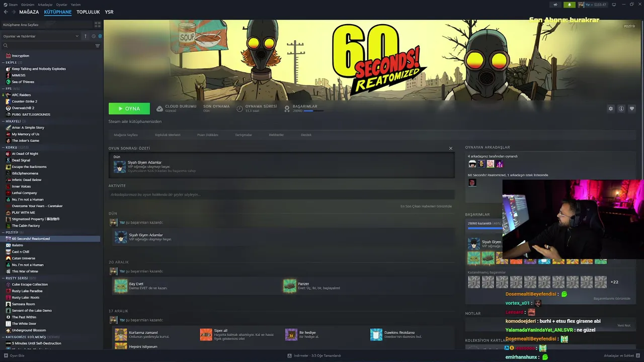
Task: Close the Oyun Sonrası Özeti panel
Action: pos(451,148)
